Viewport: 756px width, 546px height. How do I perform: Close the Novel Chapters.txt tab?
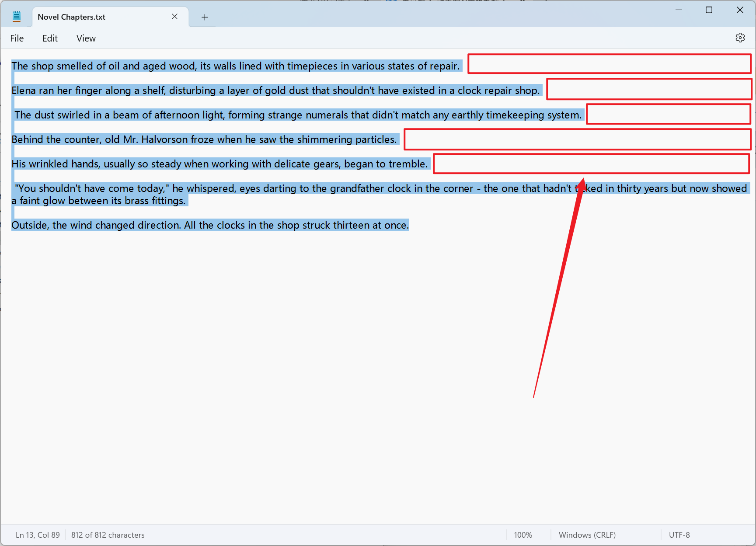pos(174,17)
